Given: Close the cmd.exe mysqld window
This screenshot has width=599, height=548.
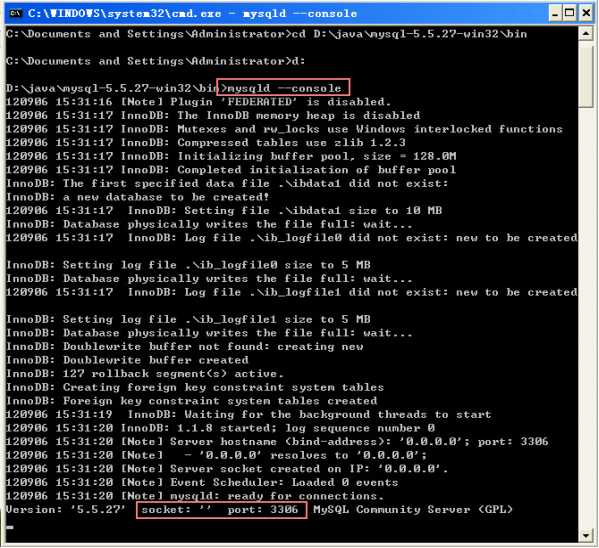Looking at the screenshot, I should (x=586, y=14).
